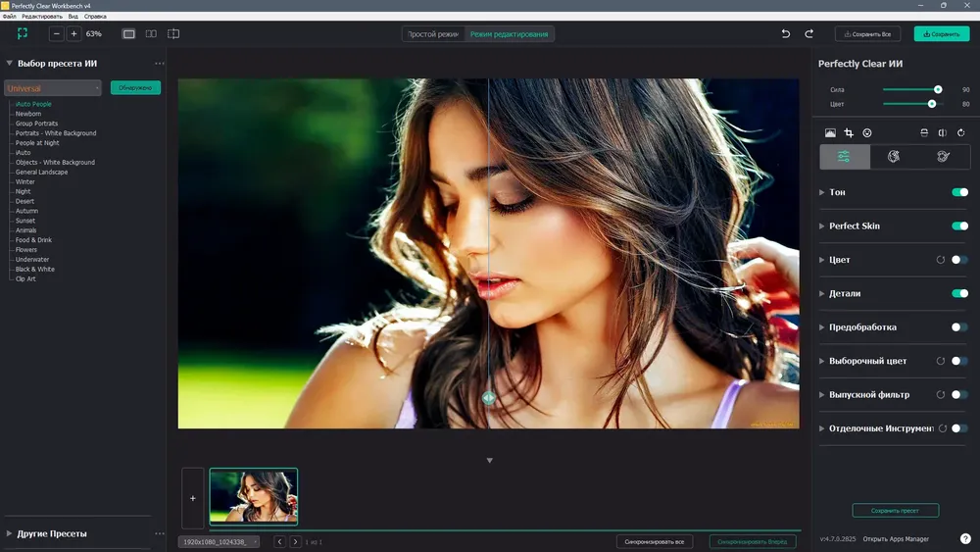
Task: Click the redo arrow icon
Action: pyautogui.click(x=808, y=33)
